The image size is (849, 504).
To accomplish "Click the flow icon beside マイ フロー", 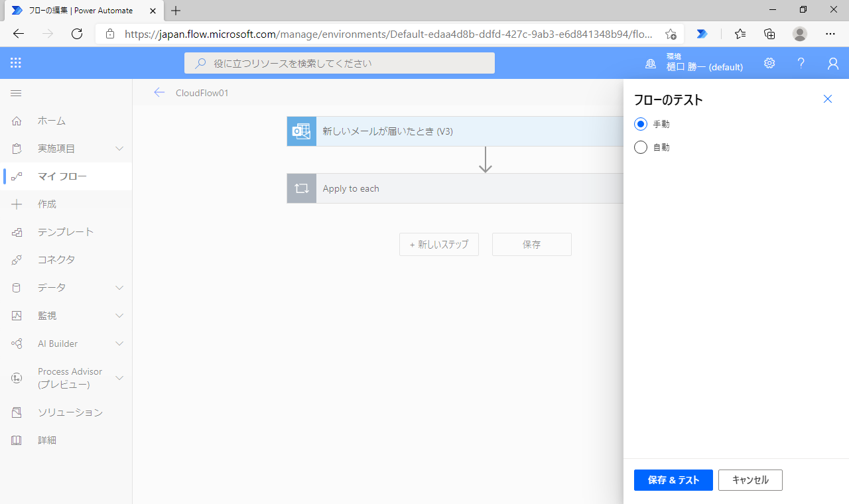I will 17,176.
